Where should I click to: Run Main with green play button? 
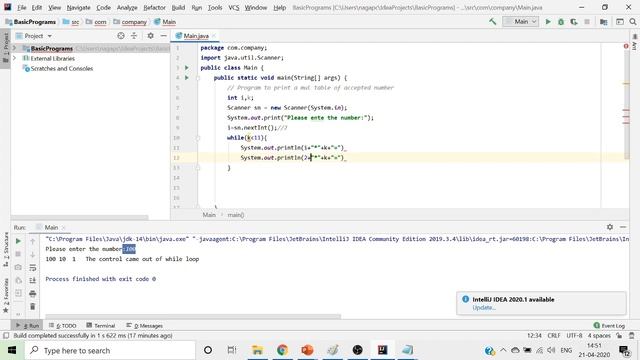[548, 22]
